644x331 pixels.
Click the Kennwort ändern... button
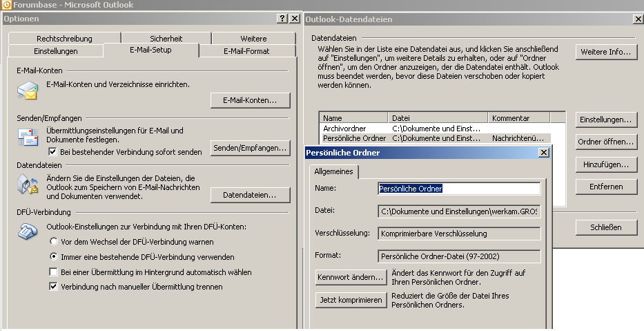tap(351, 277)
